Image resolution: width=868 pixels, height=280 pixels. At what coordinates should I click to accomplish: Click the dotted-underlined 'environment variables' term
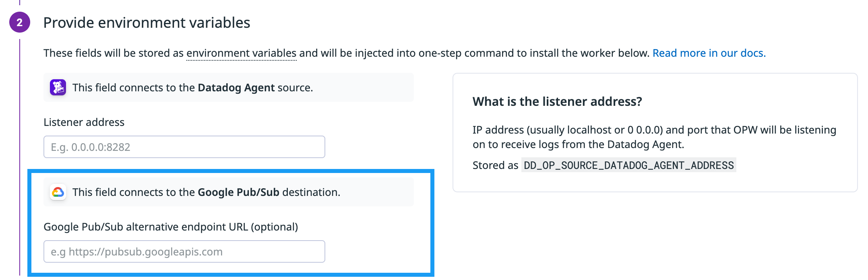coord(242,53)
